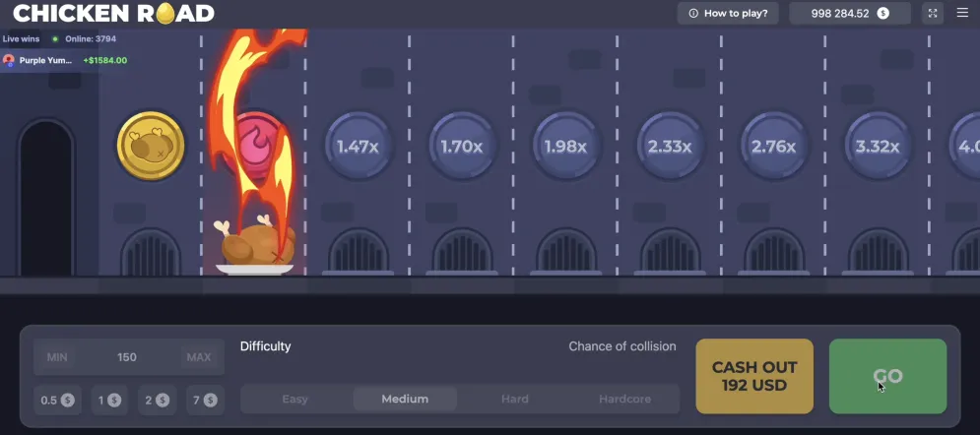Click the +$1584.00 win amount

105,61
